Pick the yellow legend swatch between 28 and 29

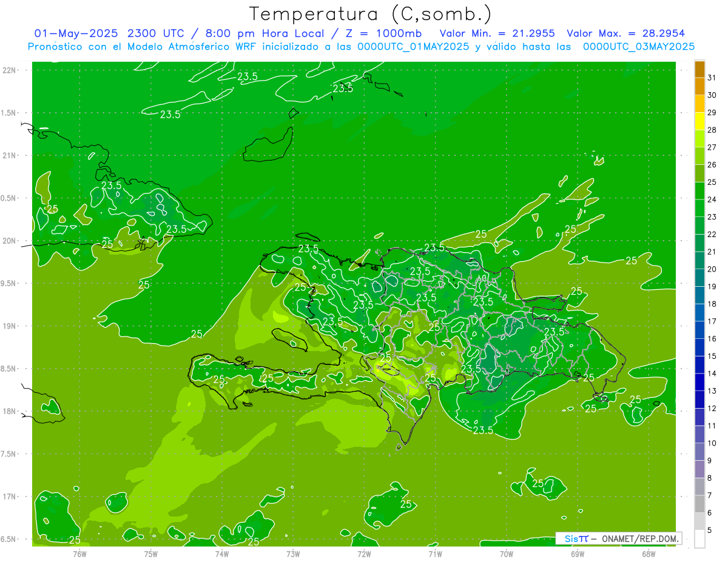coord(699,121)
